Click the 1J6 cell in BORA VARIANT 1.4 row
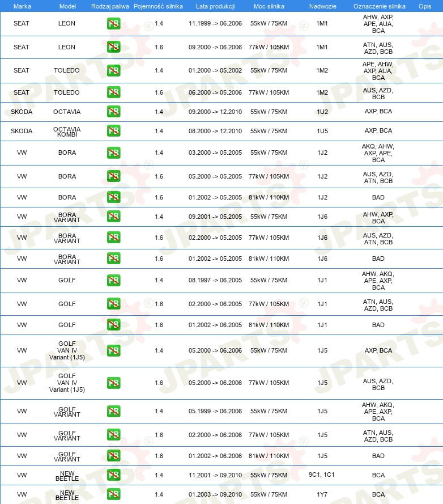 (x=322, y=217)
